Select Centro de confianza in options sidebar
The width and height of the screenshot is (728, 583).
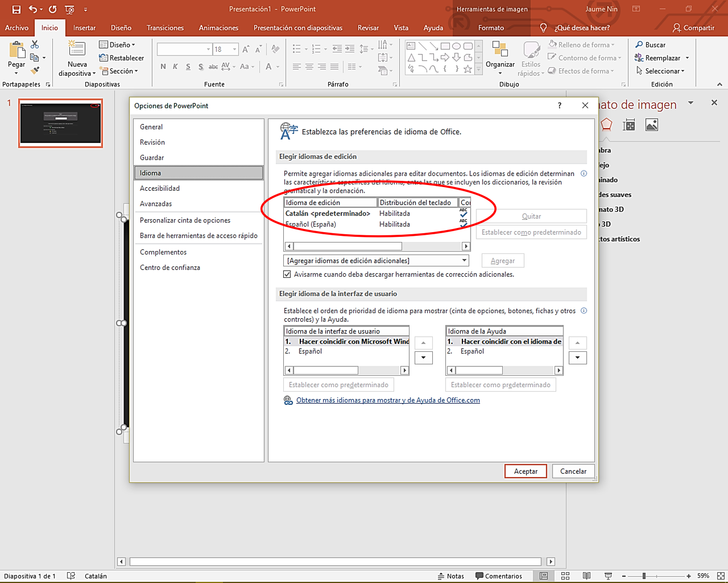tap(198, 267)
